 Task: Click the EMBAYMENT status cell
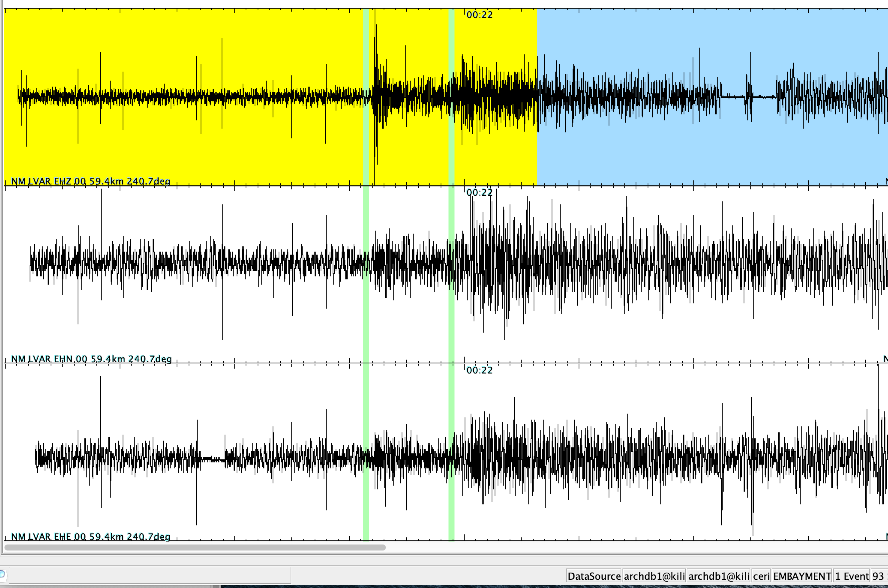tap(802, 576)
